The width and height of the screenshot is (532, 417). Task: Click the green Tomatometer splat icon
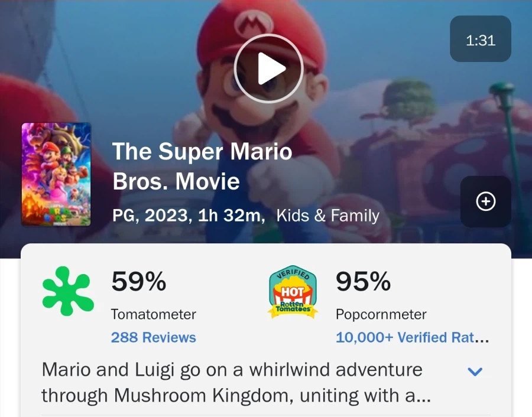coord(68,291)
